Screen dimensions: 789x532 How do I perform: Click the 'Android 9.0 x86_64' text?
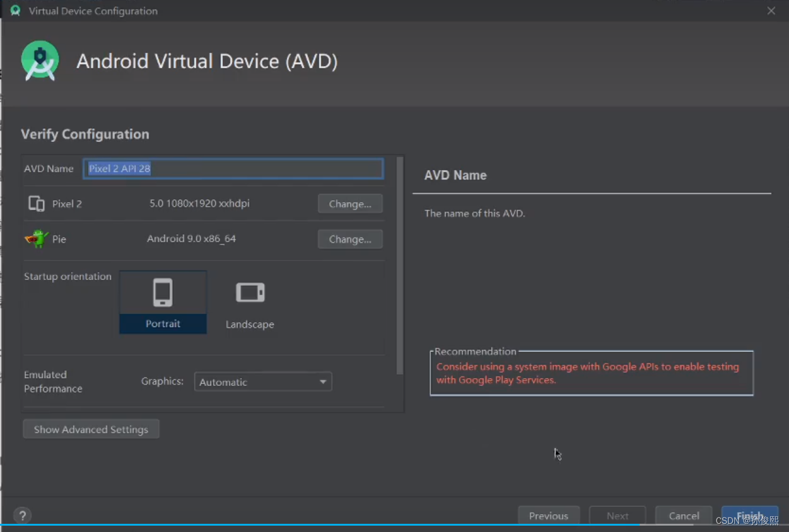[x=191, y=239]
